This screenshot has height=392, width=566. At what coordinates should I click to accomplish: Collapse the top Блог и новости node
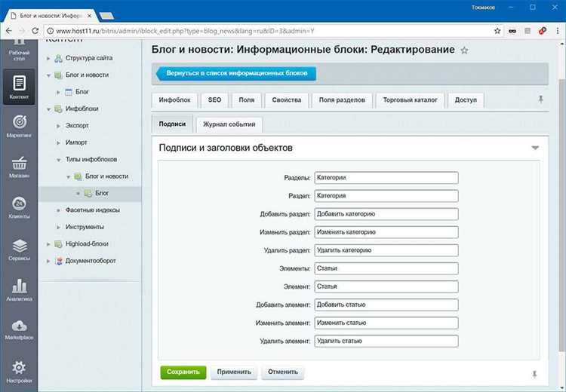[x=48, y=75]
